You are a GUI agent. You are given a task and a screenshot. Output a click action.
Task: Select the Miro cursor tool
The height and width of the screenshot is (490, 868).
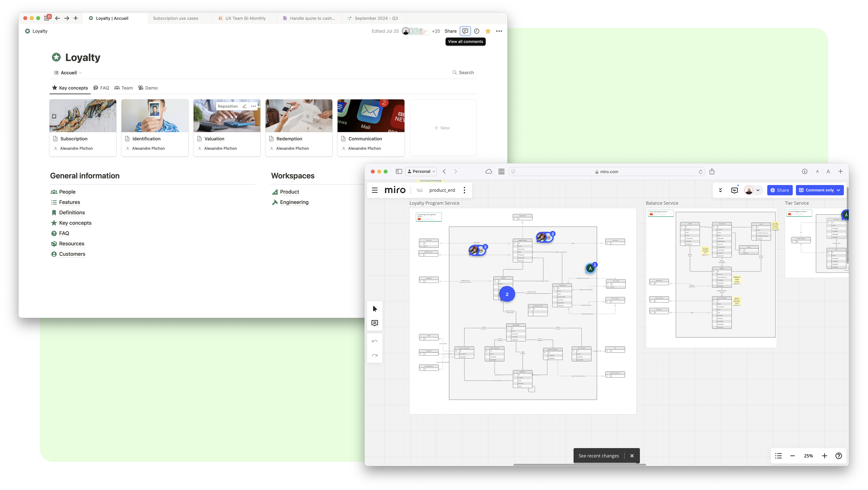tap(375, 308)
